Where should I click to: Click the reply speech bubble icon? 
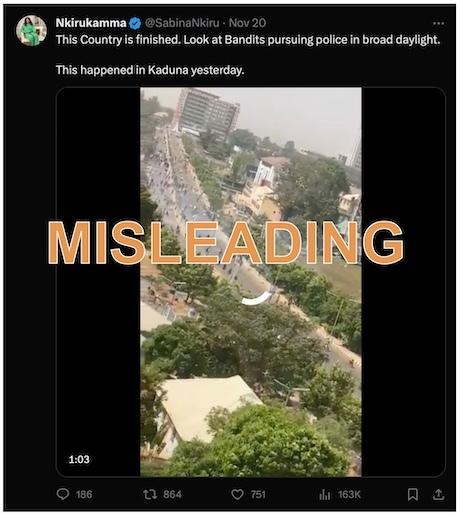pos(63,494)
